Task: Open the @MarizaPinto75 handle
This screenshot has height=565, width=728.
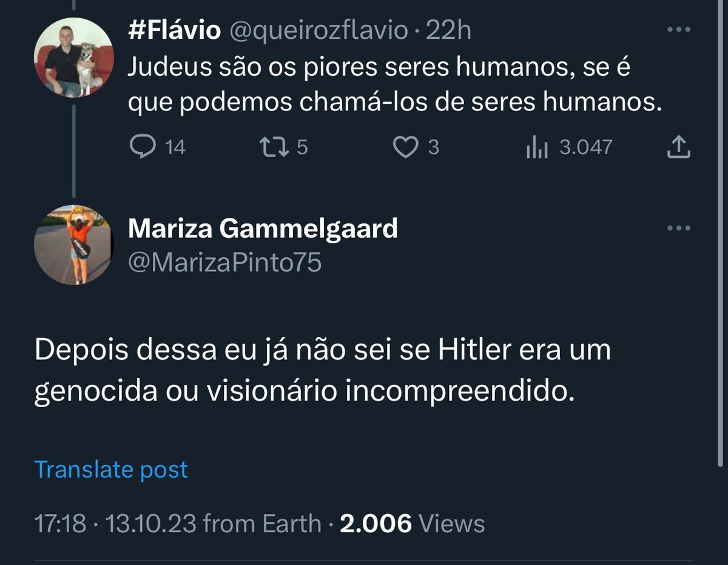Action: point(225,263)
